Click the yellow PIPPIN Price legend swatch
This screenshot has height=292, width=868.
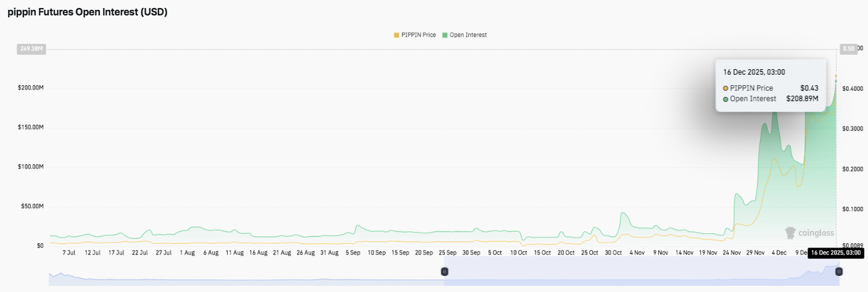click(x=396, y=35)
